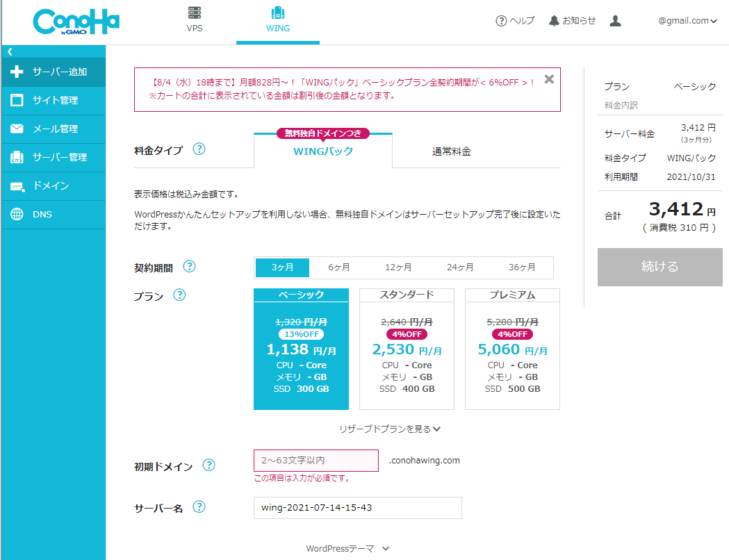Screen dimensions: 729x560
Task: Expand the @gmail.com account dropdown
Action: (687, 21)
